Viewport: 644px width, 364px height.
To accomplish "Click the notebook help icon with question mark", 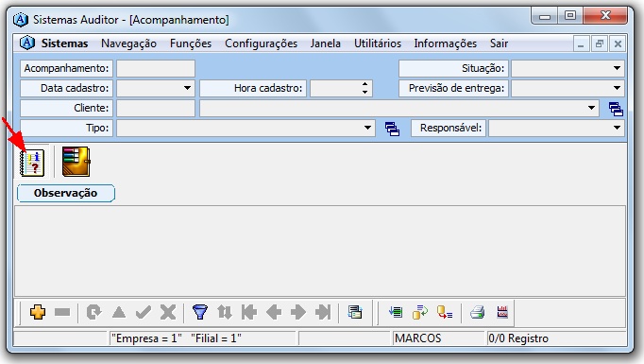I will pos(32,163).
